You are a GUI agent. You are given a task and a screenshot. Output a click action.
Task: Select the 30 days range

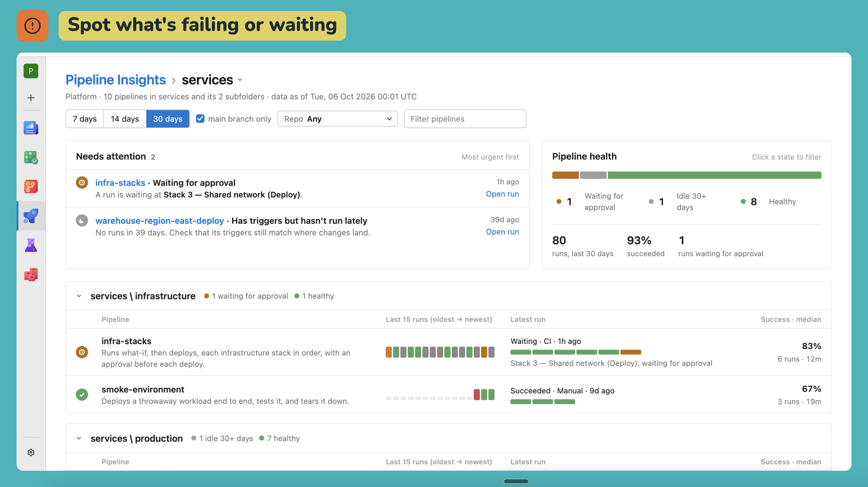click(x=168, y=119)
